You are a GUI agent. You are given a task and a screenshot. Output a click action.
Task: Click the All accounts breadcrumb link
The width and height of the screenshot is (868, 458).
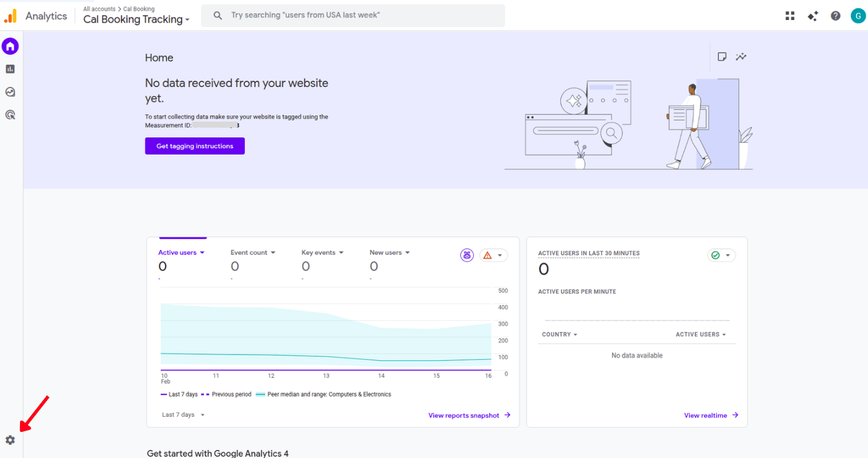click(x=99, y=9)
